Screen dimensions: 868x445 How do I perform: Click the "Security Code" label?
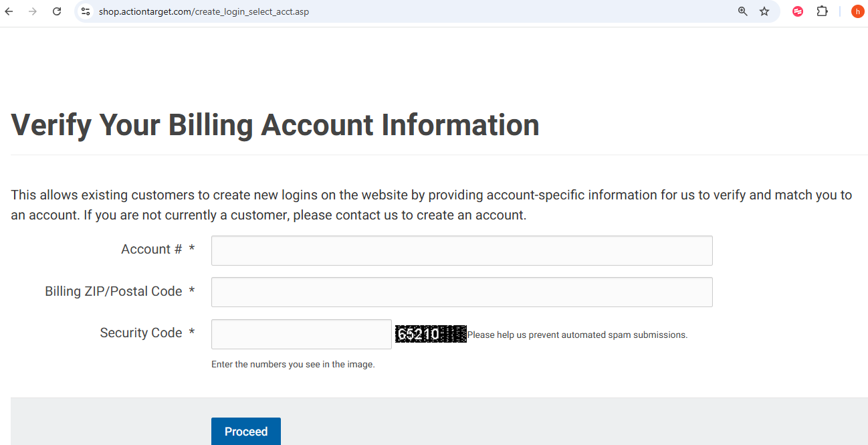click(140, 333)
